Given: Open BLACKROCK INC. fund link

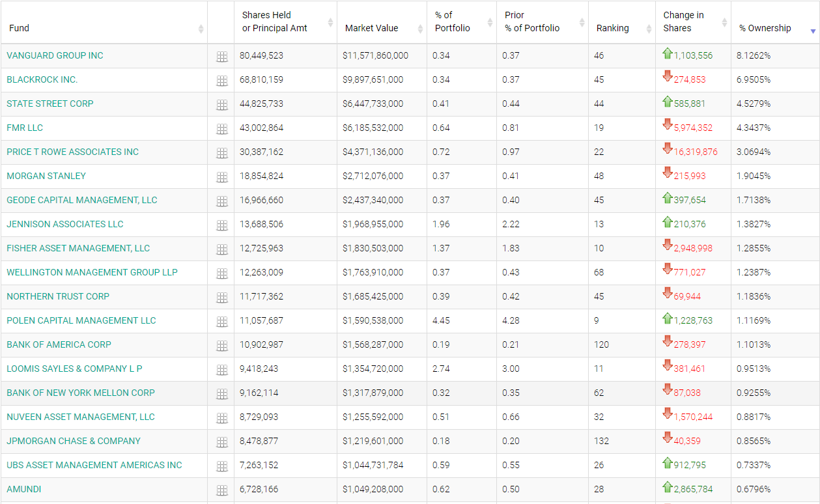Looking at the screenshot, I should click(x=42, y=80).
